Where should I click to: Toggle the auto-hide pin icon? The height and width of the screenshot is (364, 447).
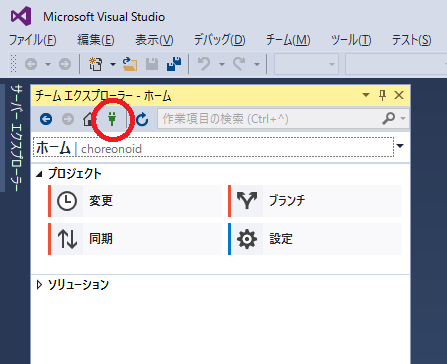[382, 95]
